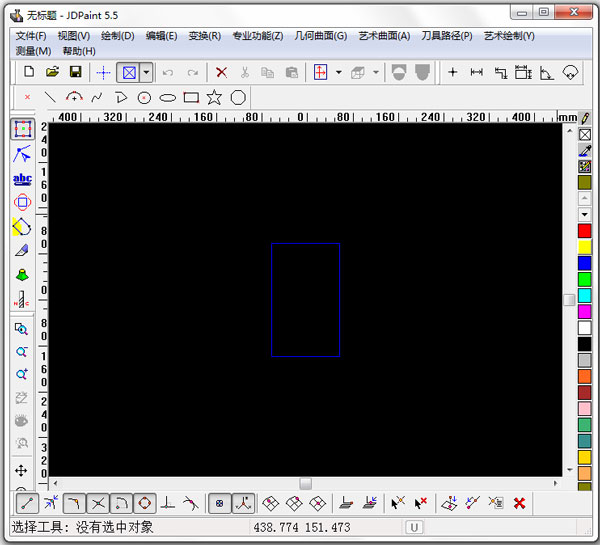Toggle endpoint snap in the bottom toolbar
600x545 pixels.
tap(28, 503)
